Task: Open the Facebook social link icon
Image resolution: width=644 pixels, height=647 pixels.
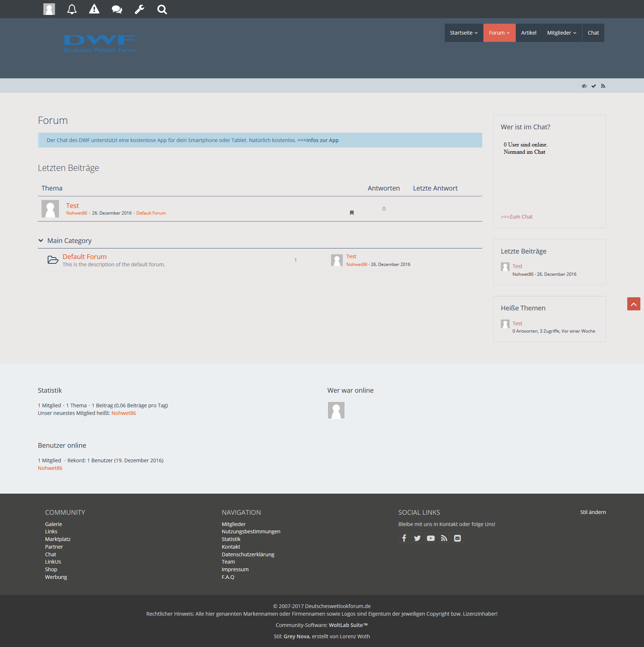Action: tap(404, 538)
